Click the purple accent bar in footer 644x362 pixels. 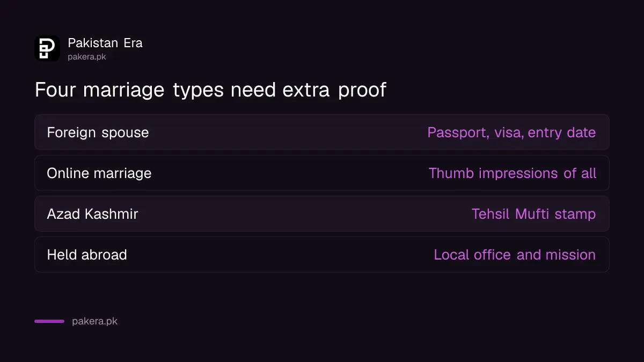pos(49,321)
